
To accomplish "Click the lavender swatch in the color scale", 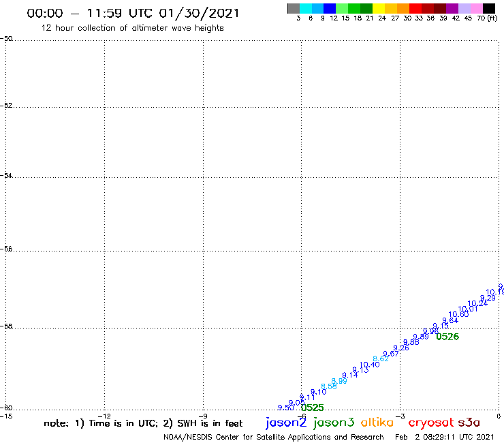I will pos(464,8).
